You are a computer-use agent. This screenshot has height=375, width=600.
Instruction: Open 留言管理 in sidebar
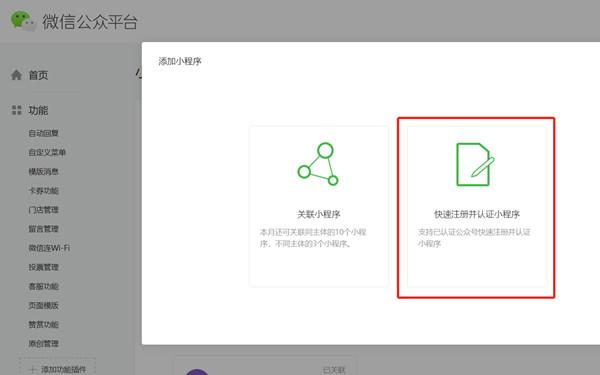point(44,229)
